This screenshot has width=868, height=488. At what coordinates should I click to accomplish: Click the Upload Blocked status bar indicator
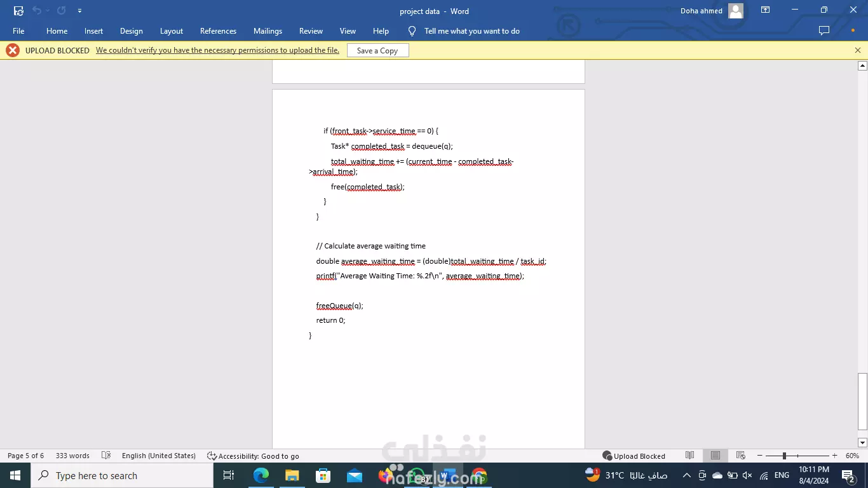tap(634, 456)
